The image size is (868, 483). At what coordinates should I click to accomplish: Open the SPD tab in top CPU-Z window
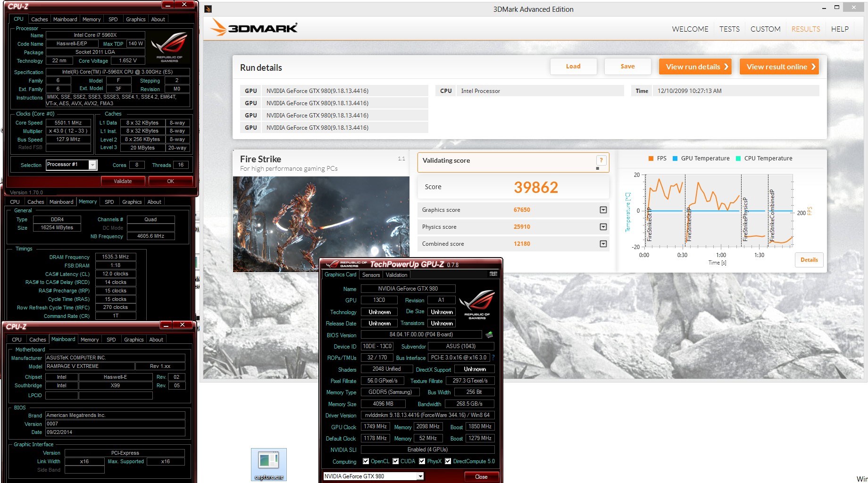[113, 19]
